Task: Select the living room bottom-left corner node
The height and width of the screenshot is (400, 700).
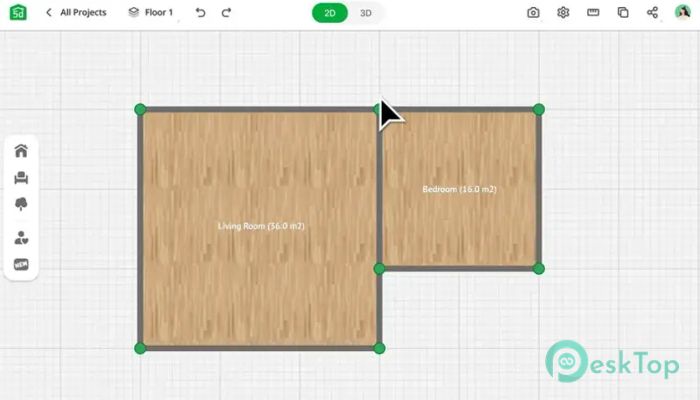Action: coord(140,348)
